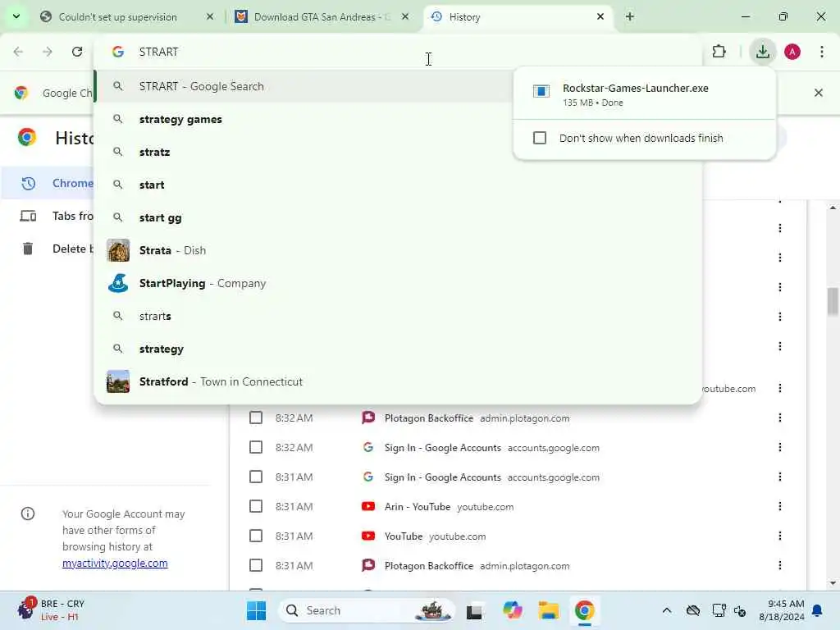Open the myactivity.google.com link
Screen dimensions: 840x630
point(115,563)
